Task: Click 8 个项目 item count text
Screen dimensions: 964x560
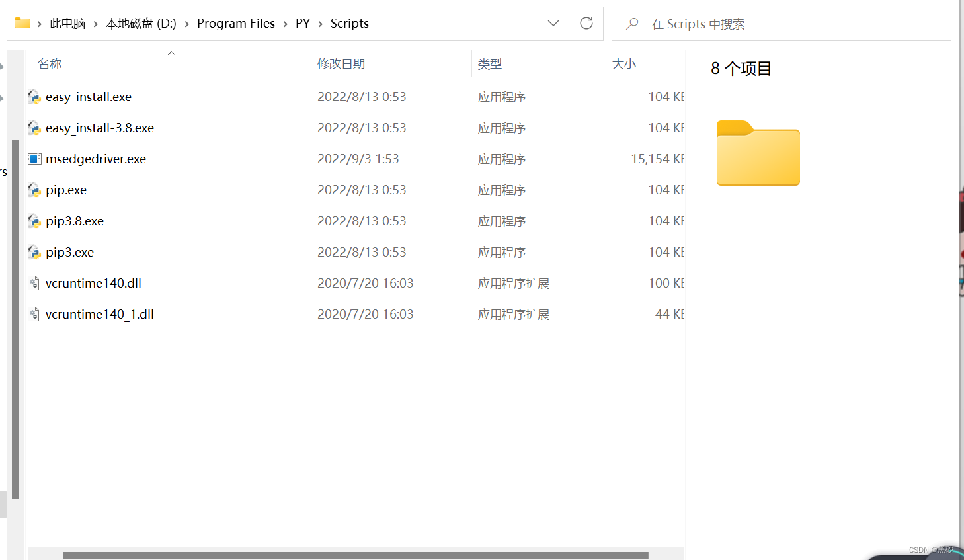Action: point(741,69)
